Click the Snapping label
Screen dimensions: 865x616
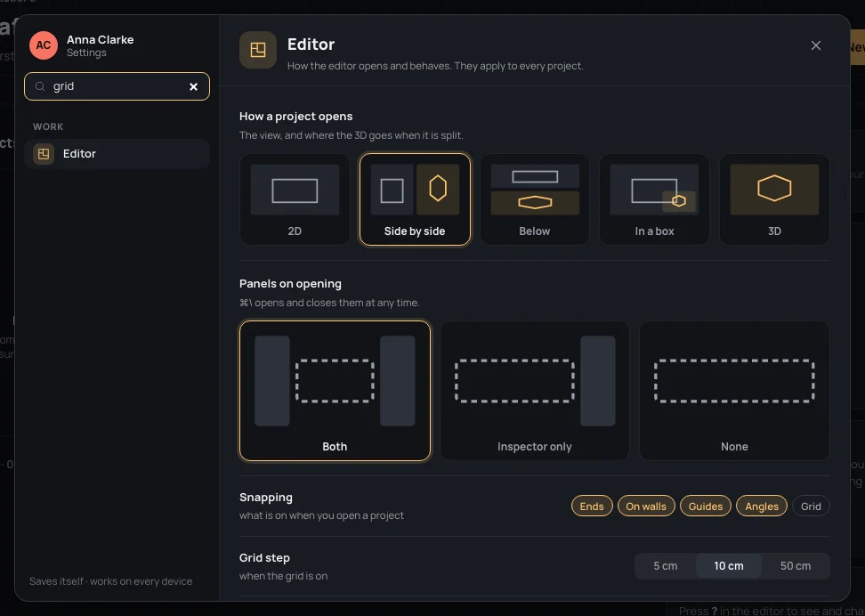point(266,498)
